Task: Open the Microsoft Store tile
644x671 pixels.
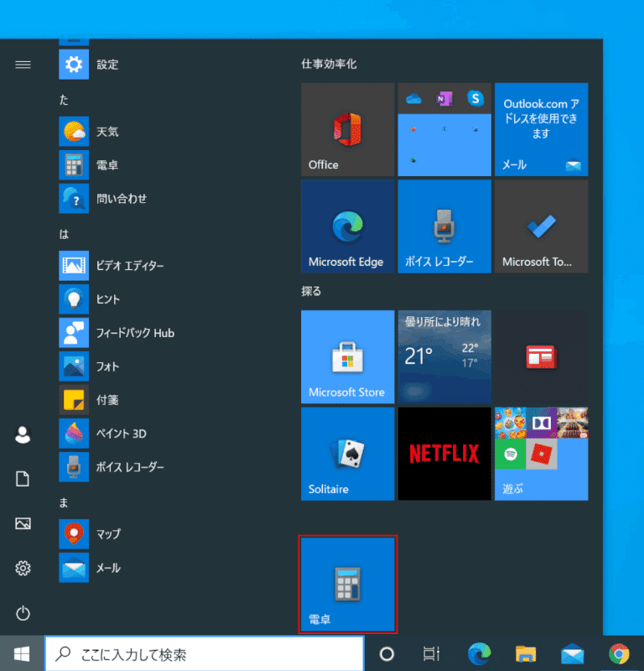Action: pyautogui.click(x=347, y=357)
